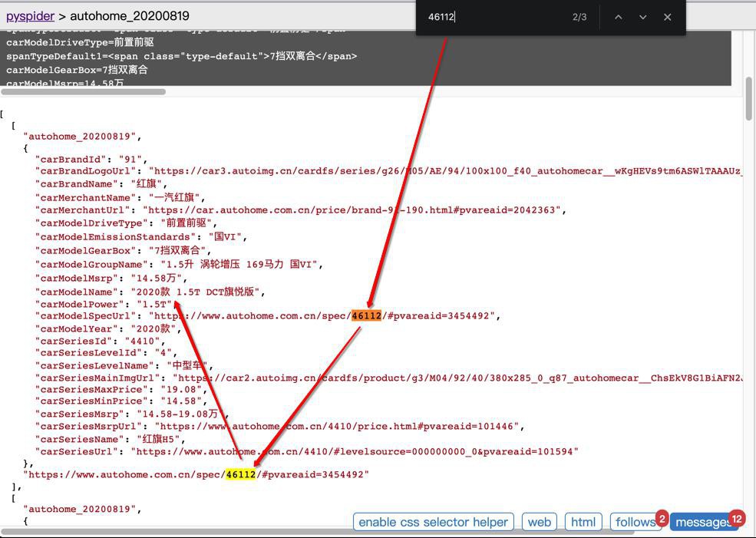Image resolution: width=756 pixels, height=538 pixels.
Task: Open the pyspider home link
Action: (x=30, y=16)
